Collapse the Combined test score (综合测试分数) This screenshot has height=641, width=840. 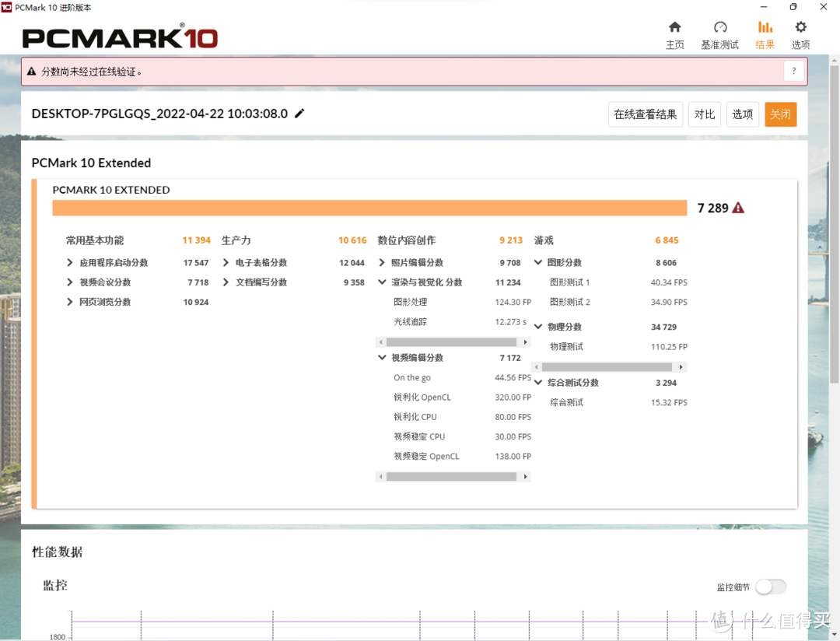[x=538, y=382]
